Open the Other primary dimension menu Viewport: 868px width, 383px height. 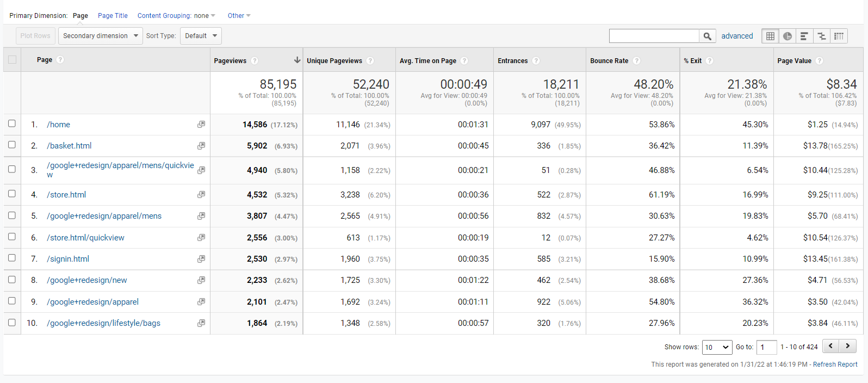coord(239,16)
